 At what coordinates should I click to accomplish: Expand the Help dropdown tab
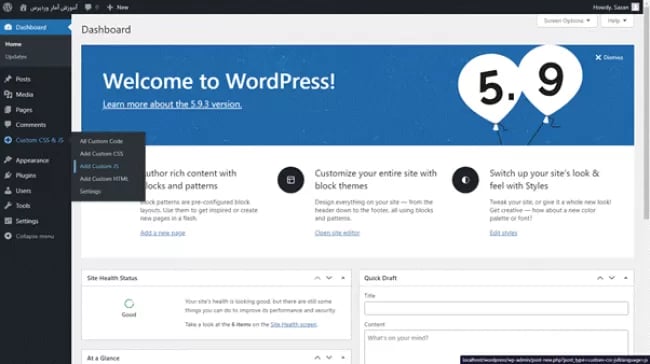[x=617, y=21]
